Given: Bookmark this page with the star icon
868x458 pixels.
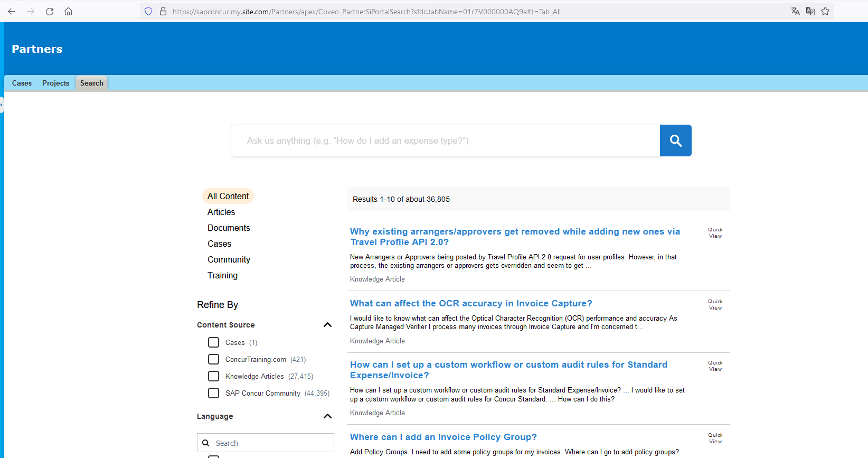Looking at the screenshot, I should [x=825, y=11].
